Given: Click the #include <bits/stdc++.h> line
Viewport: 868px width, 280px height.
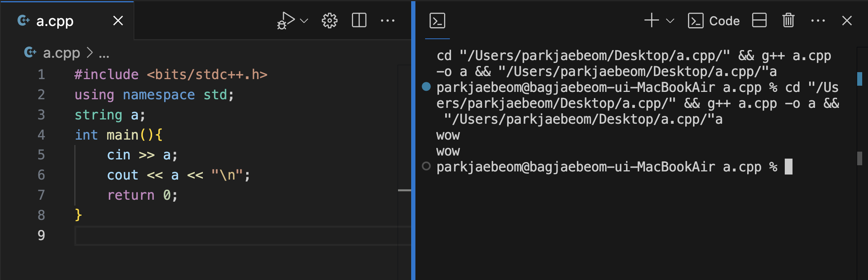Looking at the screenshot, I should click(171, 74).
